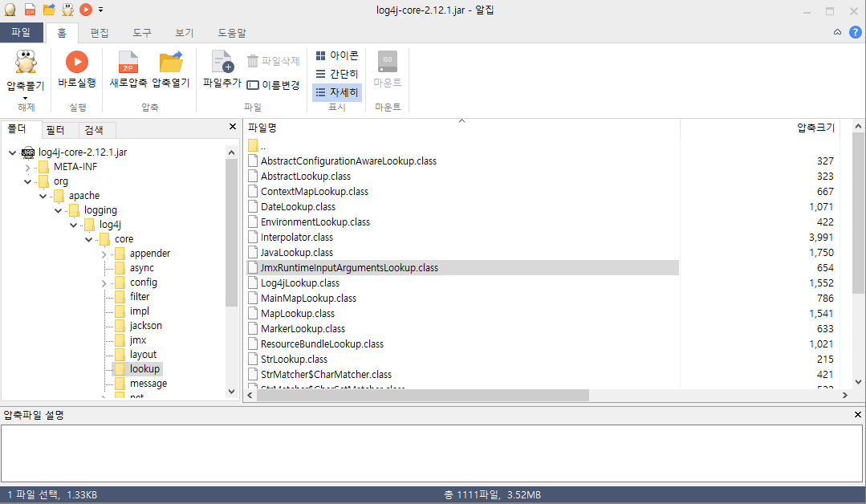
Task: Select JmxRuntimeInputArgumentsLookup.class file
Action: tap(463, 268)
